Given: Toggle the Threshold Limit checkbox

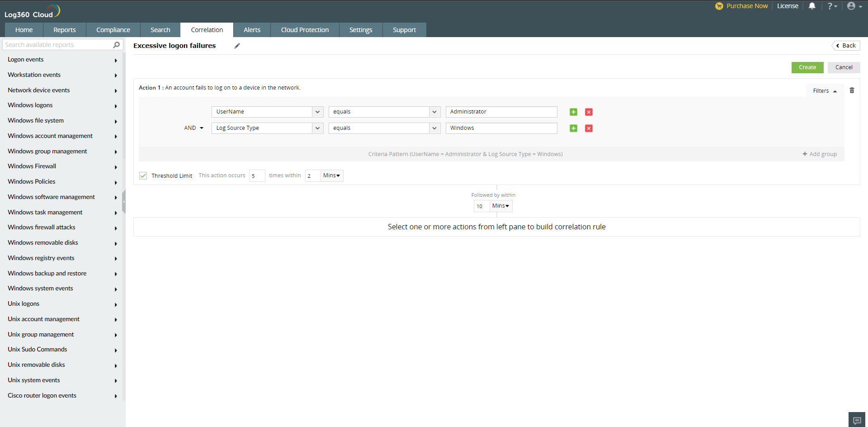Looking at the screenshot, I should (x=143, y=176).
